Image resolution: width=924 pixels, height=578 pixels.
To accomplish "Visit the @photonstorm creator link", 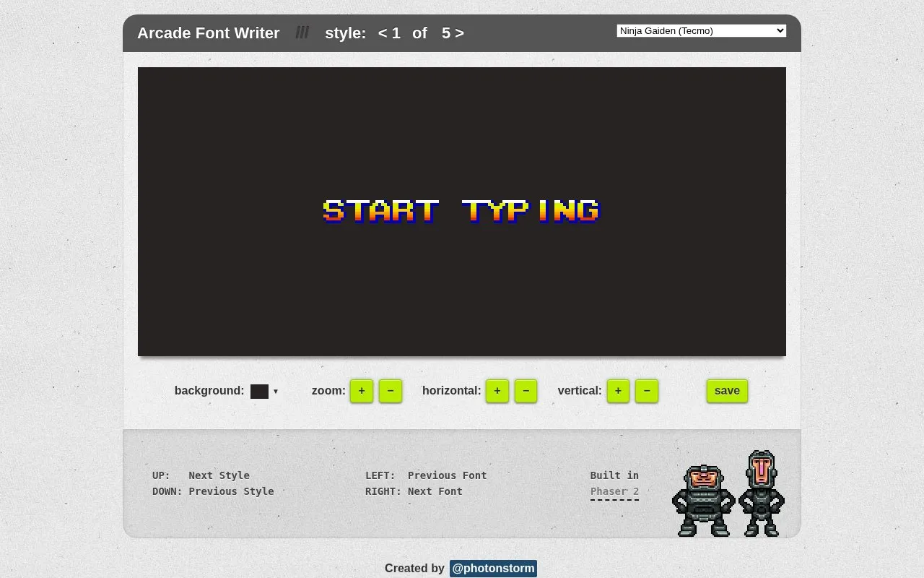I will point(493,569).
